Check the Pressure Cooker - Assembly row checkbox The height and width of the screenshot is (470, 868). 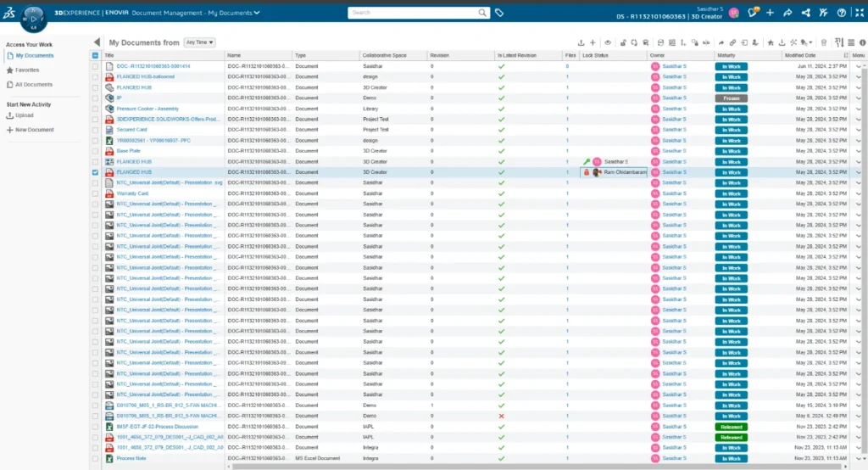pos(95,109)
